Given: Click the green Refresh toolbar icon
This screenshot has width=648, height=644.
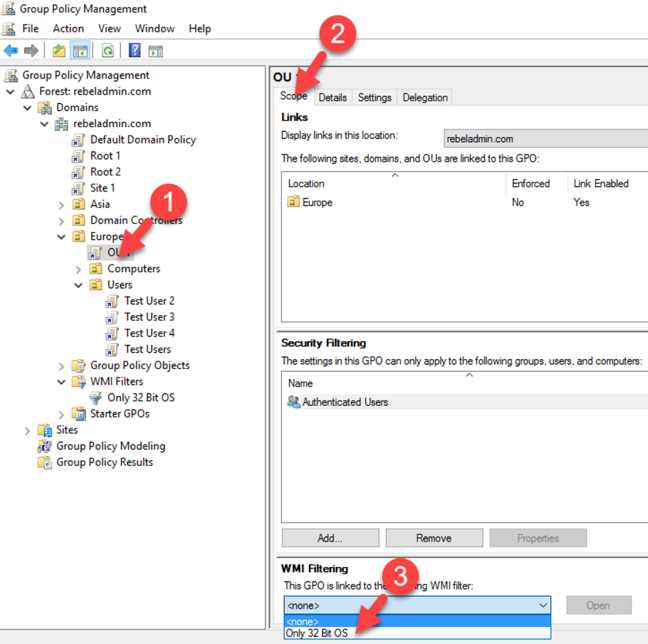Looking at the screenshot, I should [108, 51].
